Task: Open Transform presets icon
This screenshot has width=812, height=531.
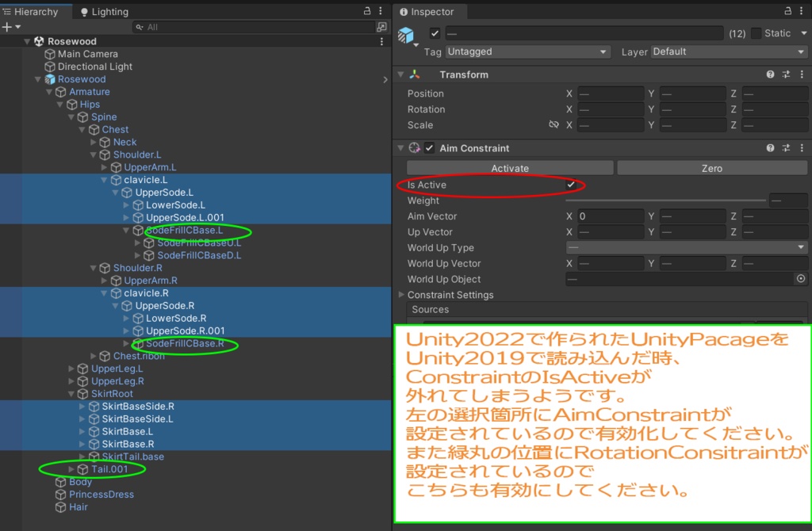Action: [786, 74]
